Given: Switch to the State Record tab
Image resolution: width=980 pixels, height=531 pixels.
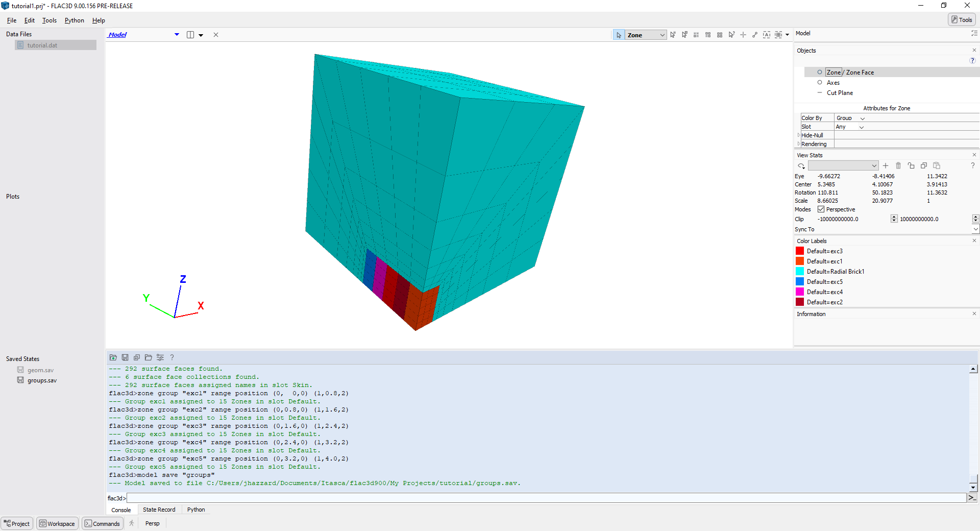Looking at the screenshot, I should [x=159, y=510].
